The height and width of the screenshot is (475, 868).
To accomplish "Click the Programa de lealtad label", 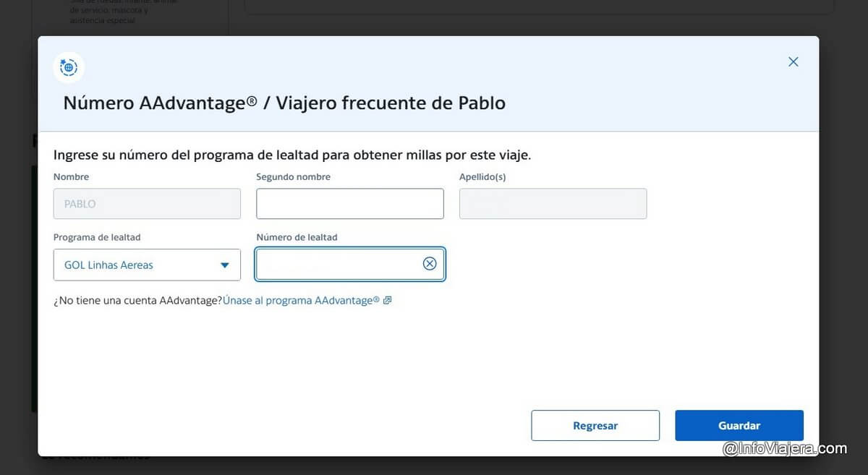I will [x=97, y=237].
